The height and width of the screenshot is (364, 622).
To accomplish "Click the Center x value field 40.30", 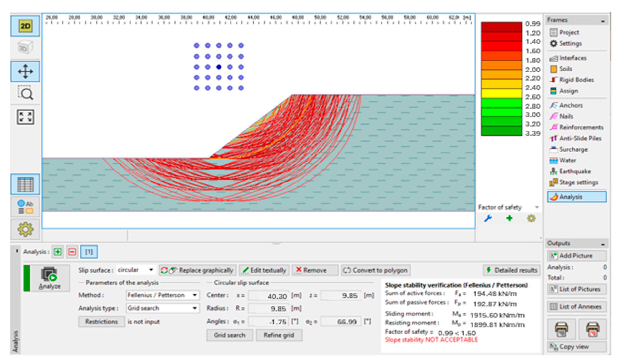I will [x=269, y=296].
